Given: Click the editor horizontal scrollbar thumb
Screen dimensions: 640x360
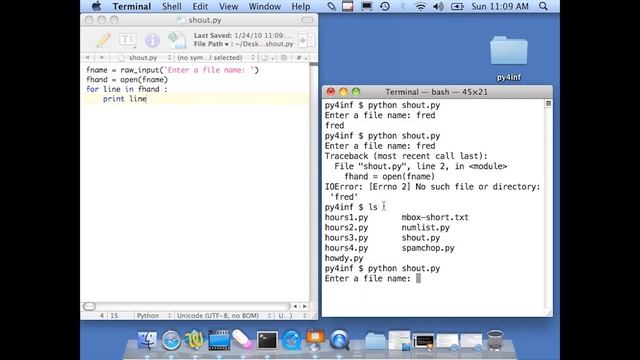Looking at the screenshot, I should coord(89,306).
